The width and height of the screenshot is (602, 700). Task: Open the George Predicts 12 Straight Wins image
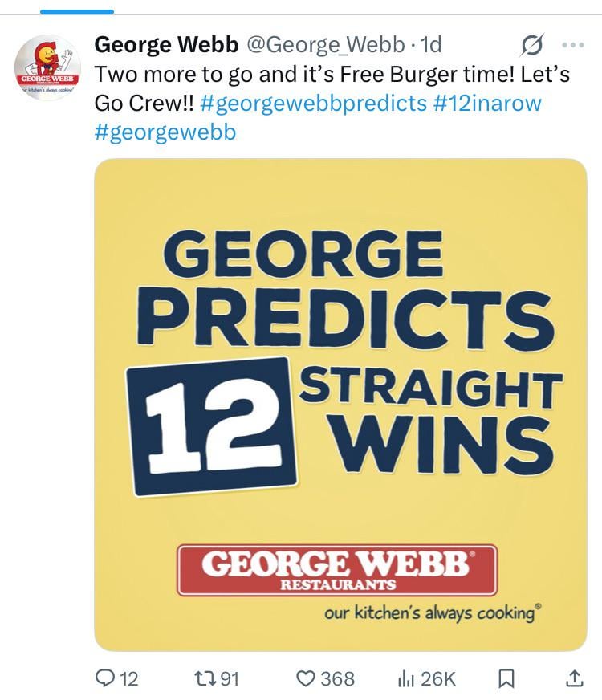[340, 405]
